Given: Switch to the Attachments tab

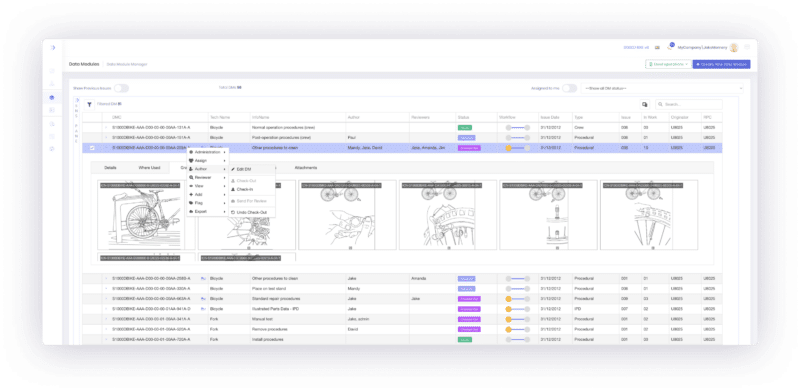Looking at the screenshot, I should (x=306, y=167).
